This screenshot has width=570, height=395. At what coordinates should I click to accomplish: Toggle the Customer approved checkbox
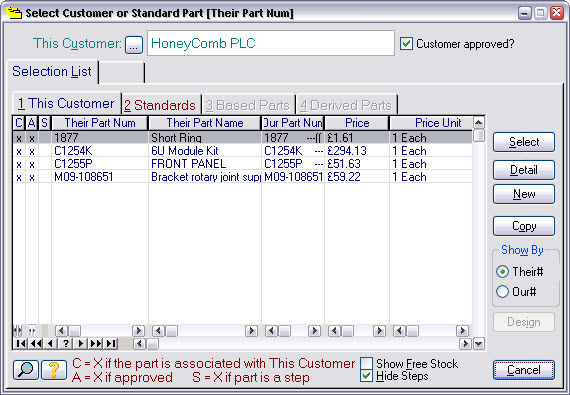406,44
